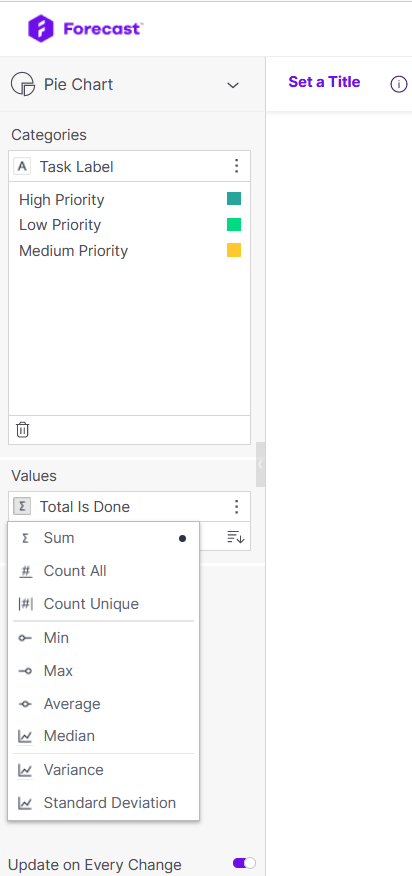Expand the Pie Chart type dropdown
Viewport: 412px width, 876px height.
(233, 85)
